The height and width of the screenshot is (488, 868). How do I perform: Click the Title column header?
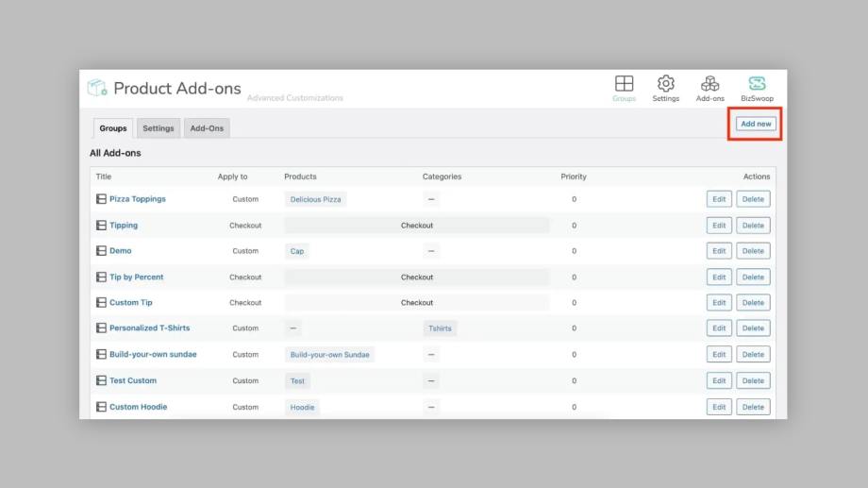[x=104, y=177]
